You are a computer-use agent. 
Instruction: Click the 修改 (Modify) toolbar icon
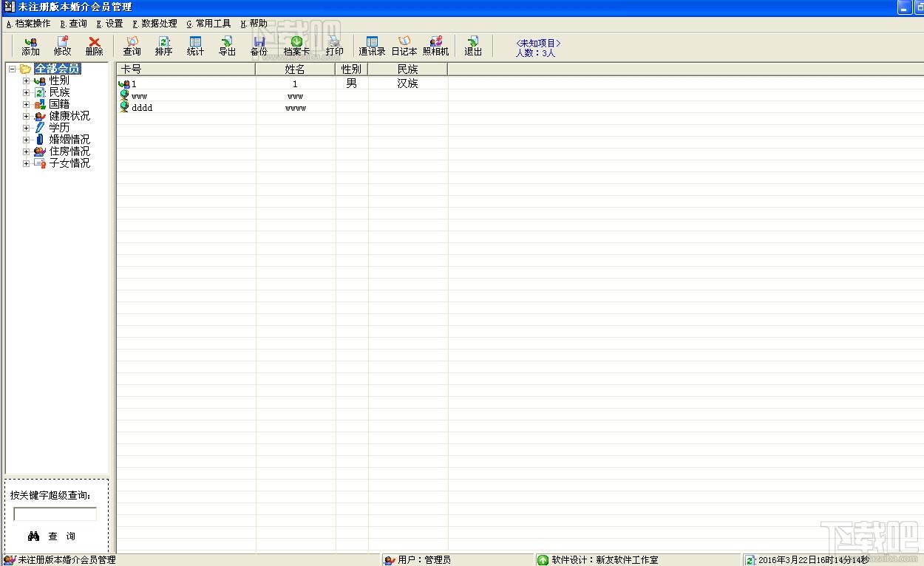[62, 46]
